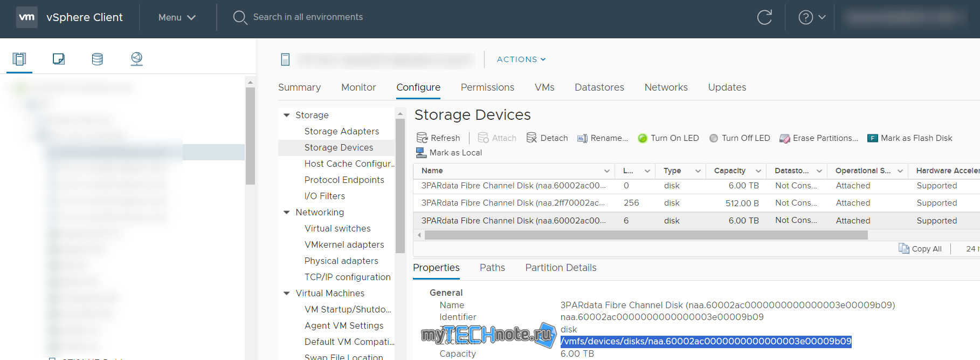Image resolution: width=980 pixels, height=360 pixels.
Task: Select the Properties sub-tab
Action: pos(436,268)
